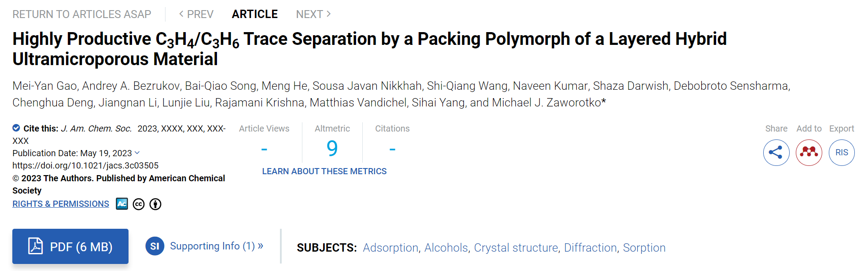Click the Share icon button
The image size is (868, 271).
point(776,153)
